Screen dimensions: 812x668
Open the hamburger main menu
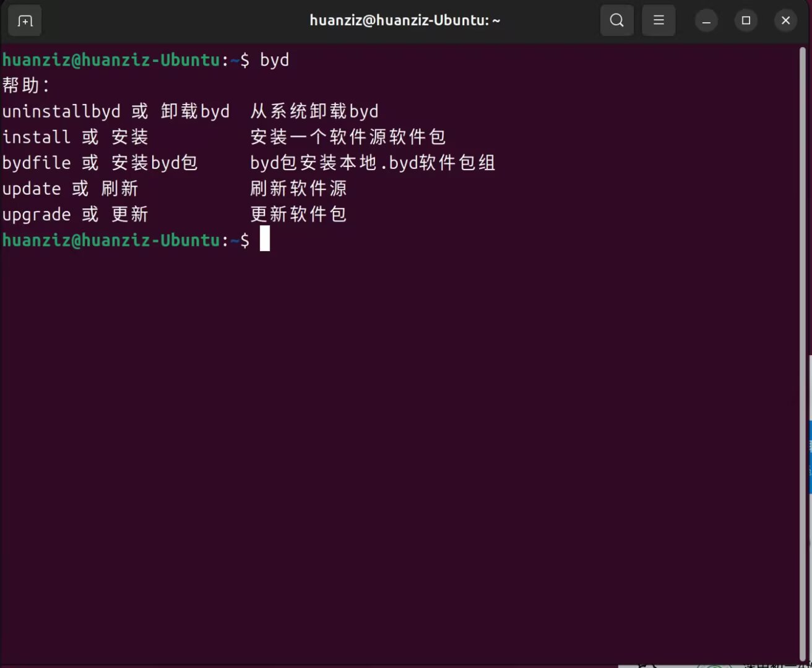659,20
